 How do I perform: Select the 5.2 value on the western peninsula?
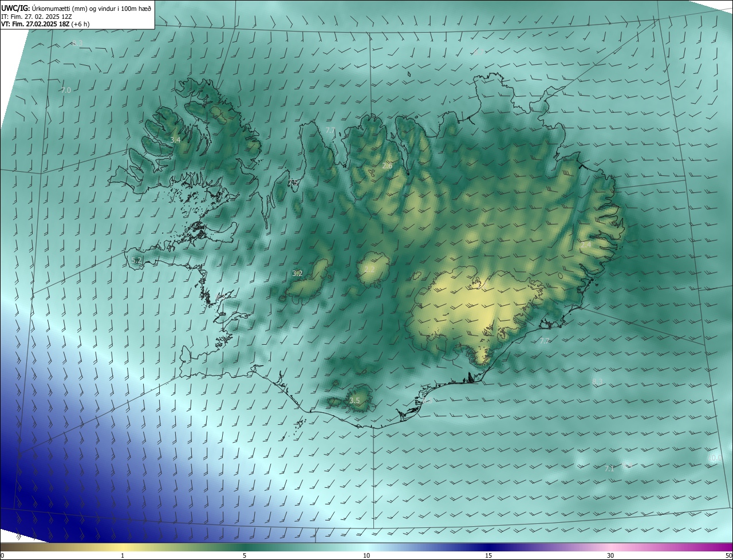click(136, 261)
